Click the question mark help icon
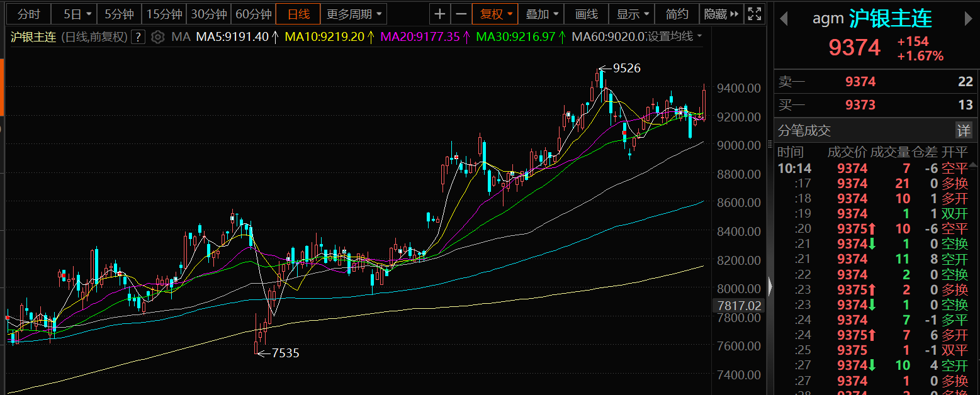This screenshot has width=980, height=395. click(138, 37)
